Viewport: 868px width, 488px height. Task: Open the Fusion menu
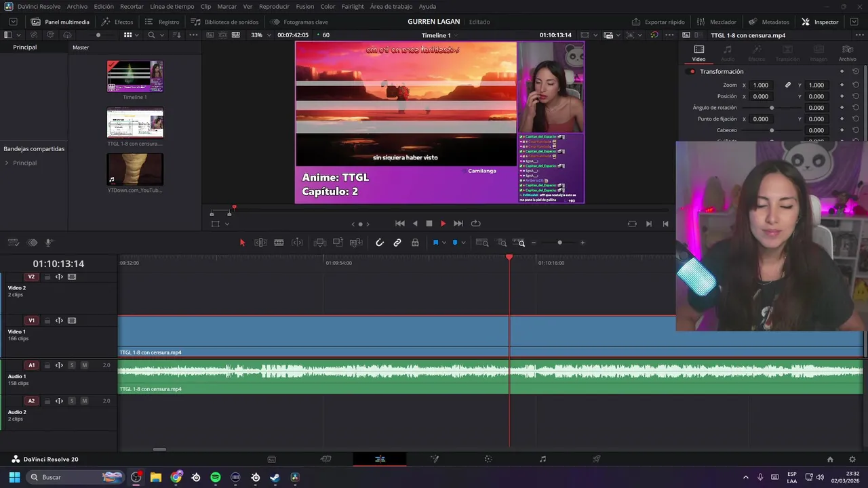(305, 6)
